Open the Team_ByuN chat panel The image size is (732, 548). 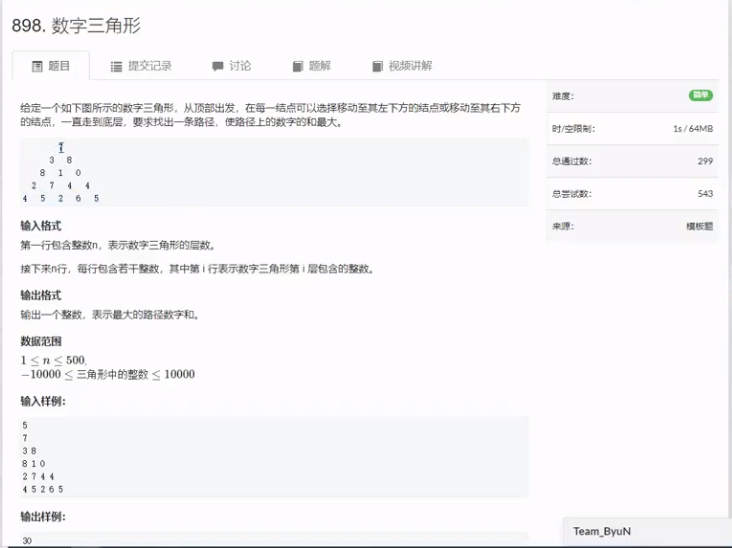pos(648,531)
